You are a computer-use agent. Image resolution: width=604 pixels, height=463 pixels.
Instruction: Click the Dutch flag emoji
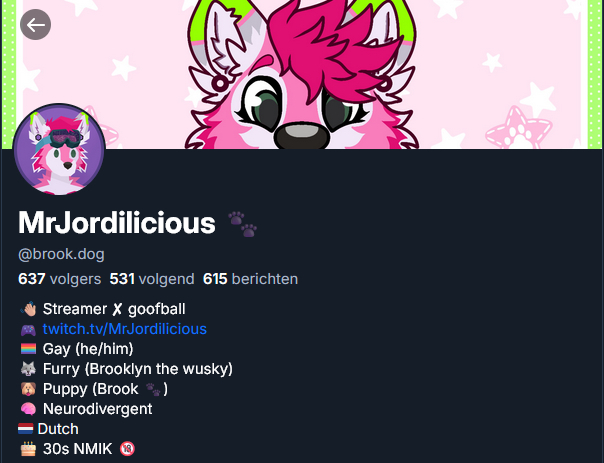click(26, 429)
